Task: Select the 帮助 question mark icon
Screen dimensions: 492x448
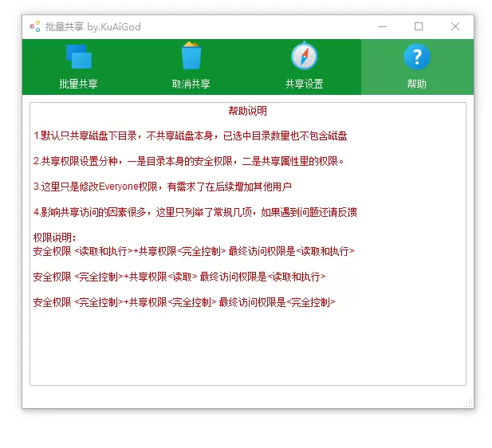Action: [417, 57]
